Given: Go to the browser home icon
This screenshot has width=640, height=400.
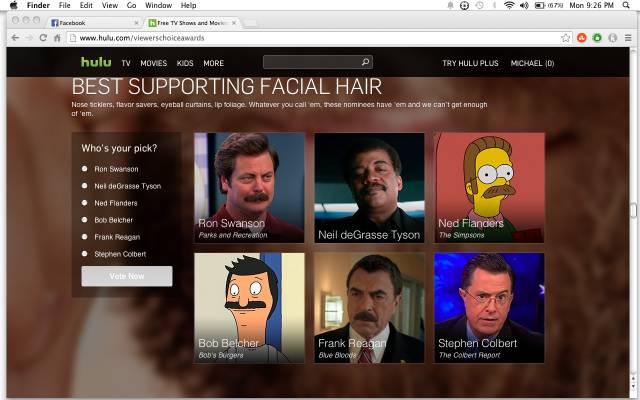Looking at the screenshot, I should click(x=57, y=38).
